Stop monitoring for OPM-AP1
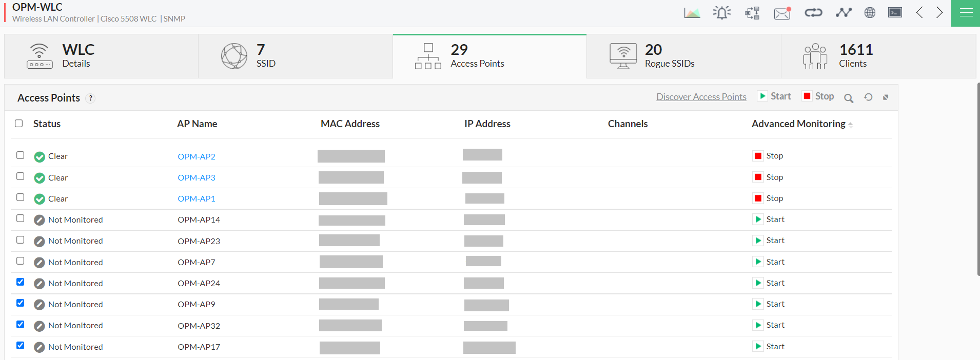Image resolution: width=980 pixels, height=360 pixels. [768, 198]
